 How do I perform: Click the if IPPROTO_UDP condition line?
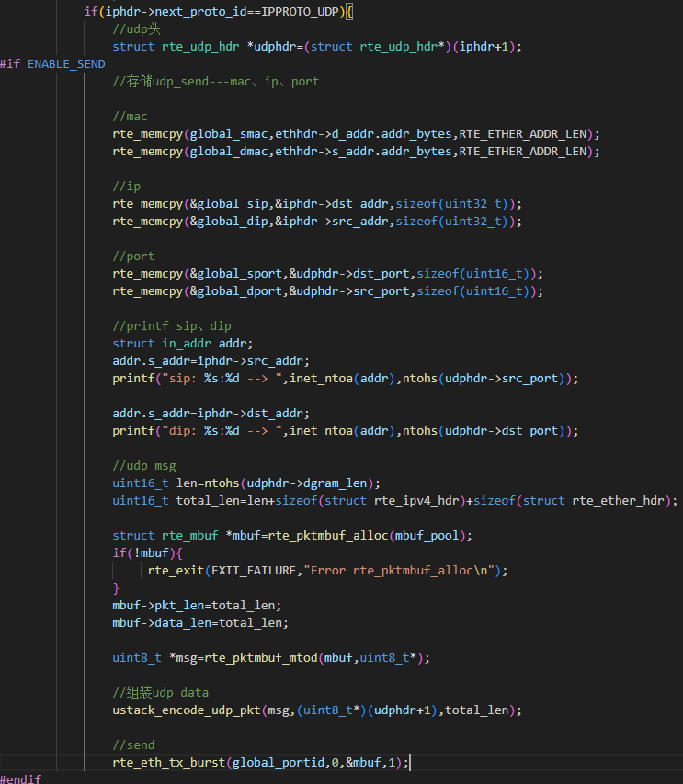tap(219, 12)
